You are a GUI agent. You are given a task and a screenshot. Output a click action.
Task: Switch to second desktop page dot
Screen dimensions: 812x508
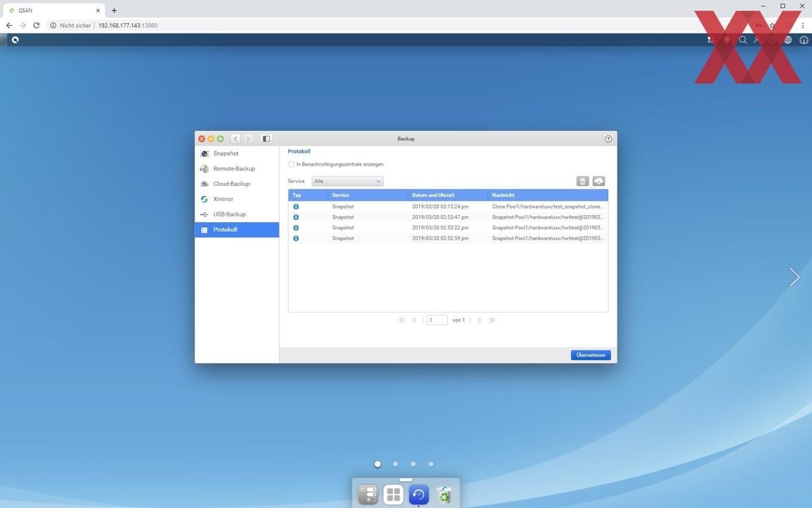coord(395,464)
